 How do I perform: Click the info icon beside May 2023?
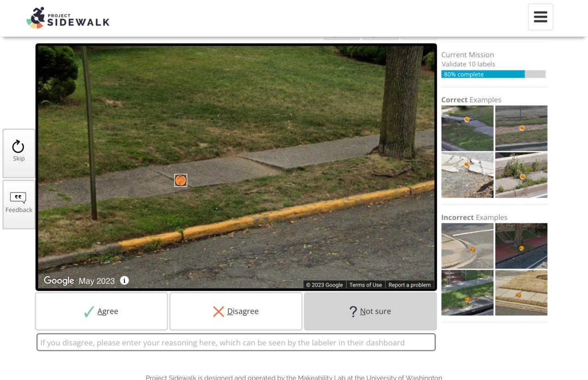124,280
